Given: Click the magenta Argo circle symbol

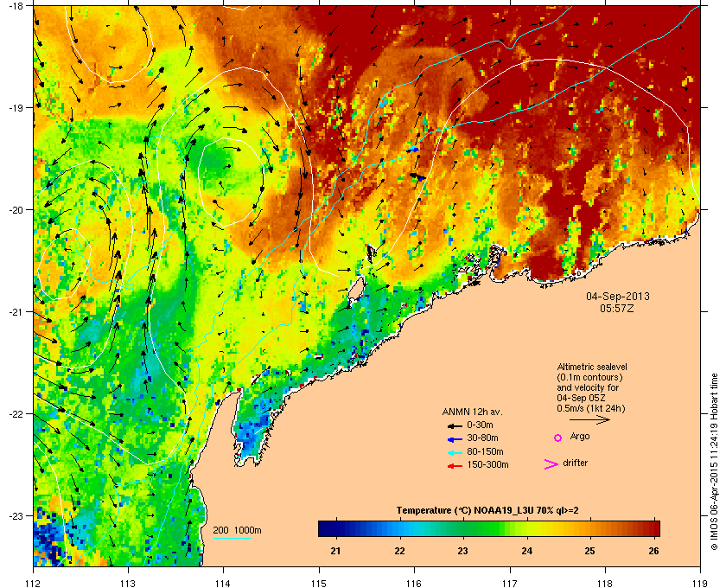Looking at the screenshot, I should (x=558, y=438).
